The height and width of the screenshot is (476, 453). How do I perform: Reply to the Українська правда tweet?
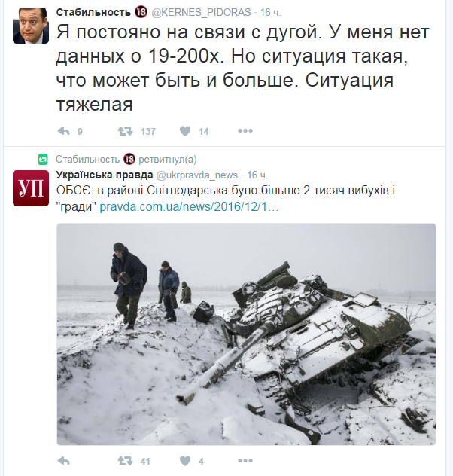click(x=64, y=461)
